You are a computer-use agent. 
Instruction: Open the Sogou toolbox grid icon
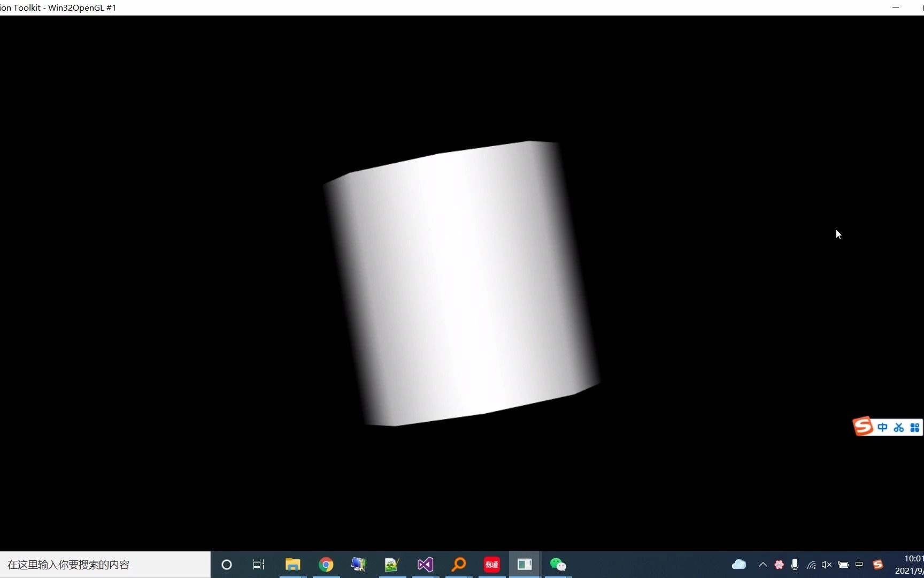point(915,427)
